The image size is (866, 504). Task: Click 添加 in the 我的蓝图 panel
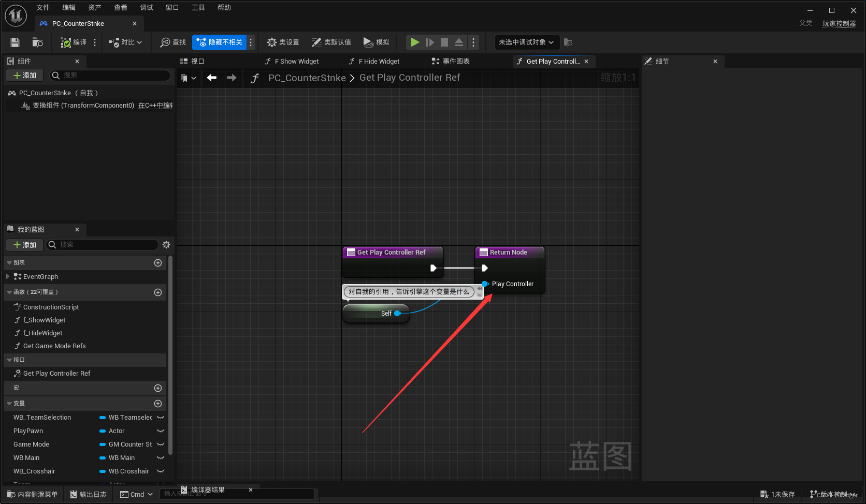pos(24,245)
